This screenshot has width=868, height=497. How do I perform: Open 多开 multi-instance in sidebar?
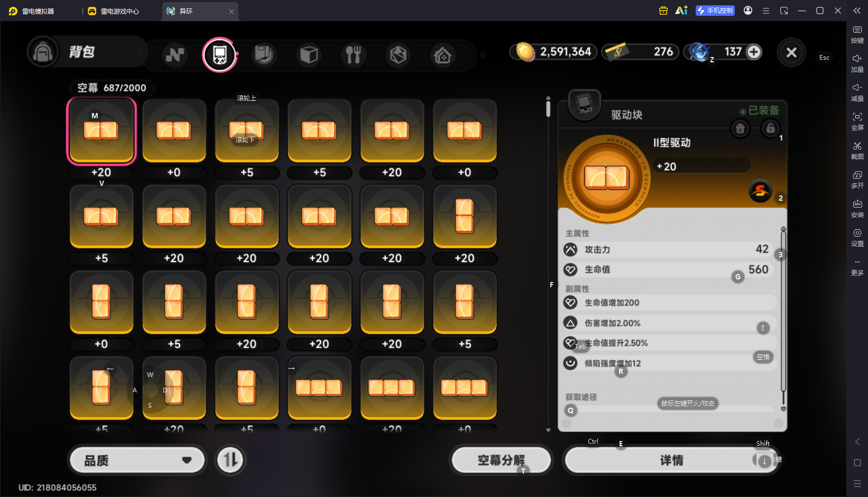tap(857, 180)
